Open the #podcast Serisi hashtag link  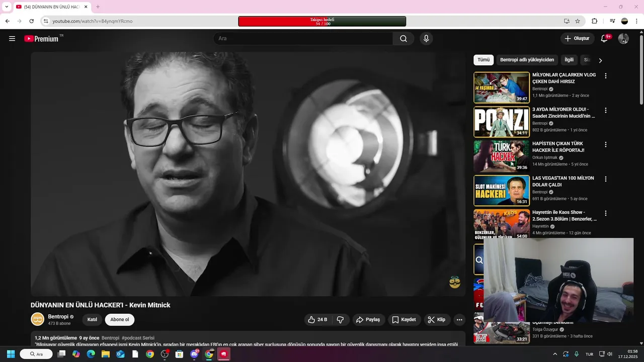click(x=138, y=338)
